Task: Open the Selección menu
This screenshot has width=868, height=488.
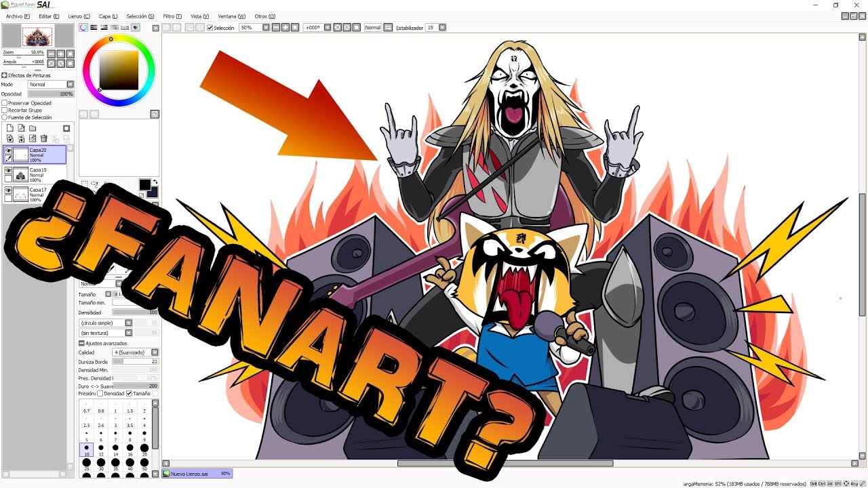Action: click(x=140, y=16)
